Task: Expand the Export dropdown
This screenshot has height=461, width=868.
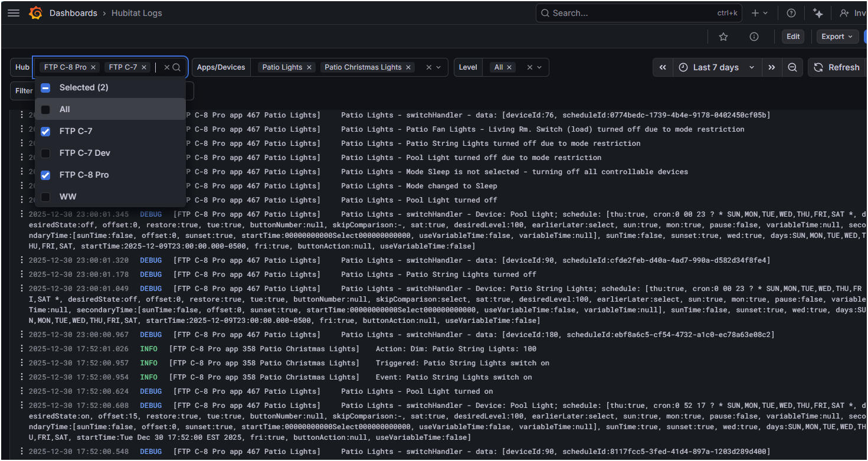Action: point(837,37)
